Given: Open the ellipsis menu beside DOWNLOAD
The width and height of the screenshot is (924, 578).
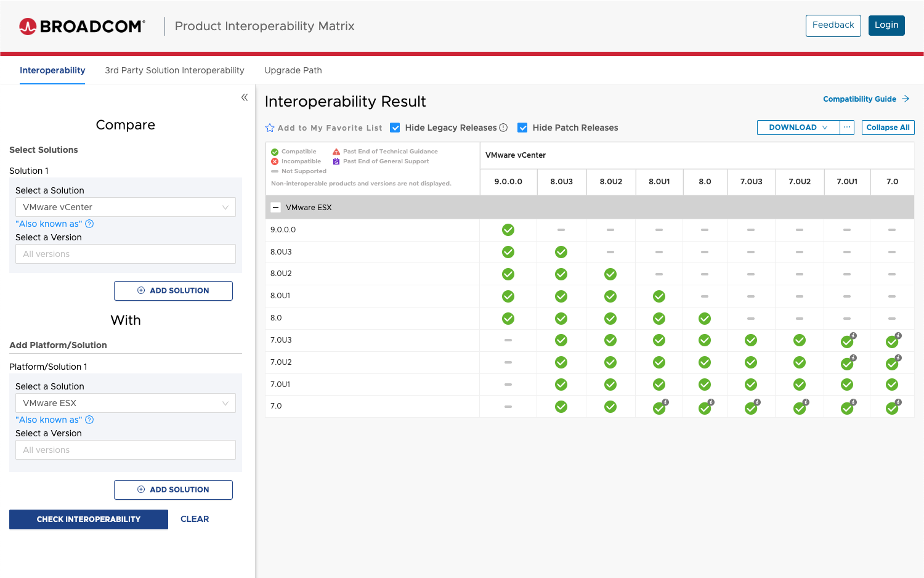Looking at the screenshot, I should (x=846, y=127).
